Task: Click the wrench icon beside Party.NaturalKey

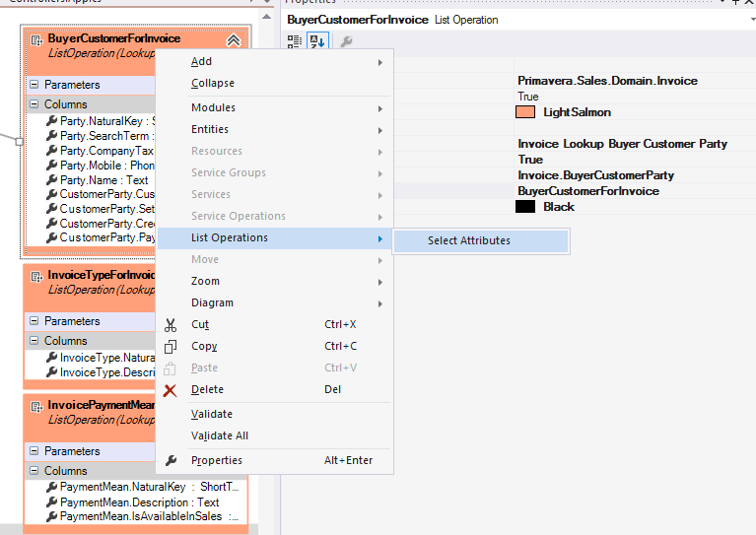Action: coord(51,121)
